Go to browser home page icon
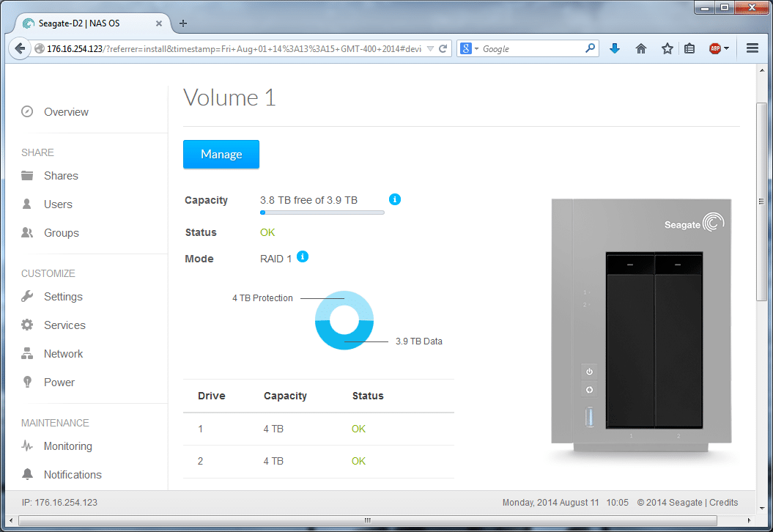The height and width of the screenshot is (532, 773). pos(641,48)
